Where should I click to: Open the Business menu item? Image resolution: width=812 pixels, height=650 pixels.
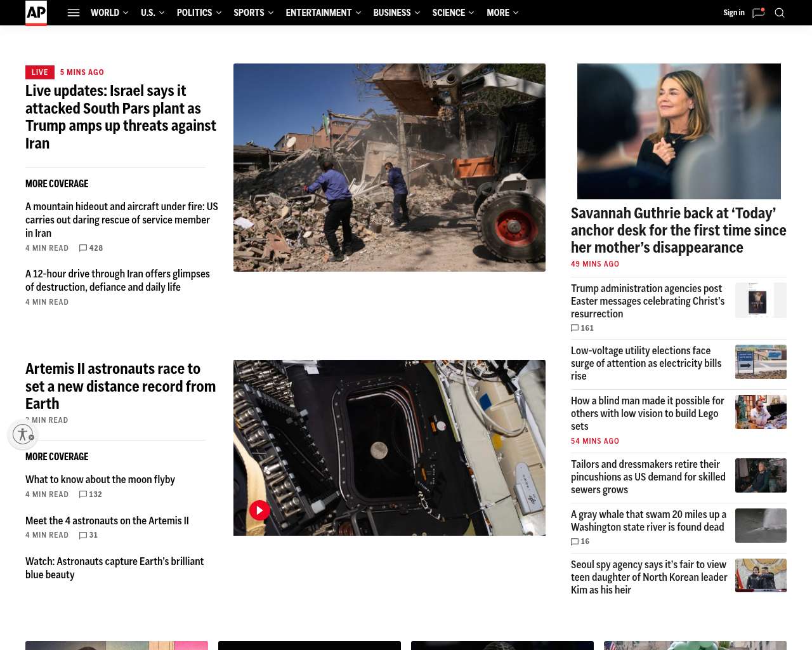tap(391, 13)
